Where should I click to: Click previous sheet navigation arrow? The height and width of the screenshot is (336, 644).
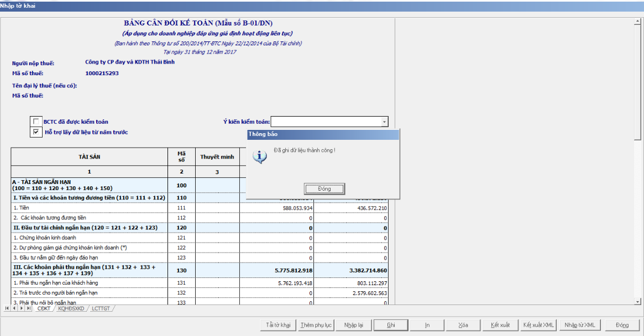click(x=14, y=308)
